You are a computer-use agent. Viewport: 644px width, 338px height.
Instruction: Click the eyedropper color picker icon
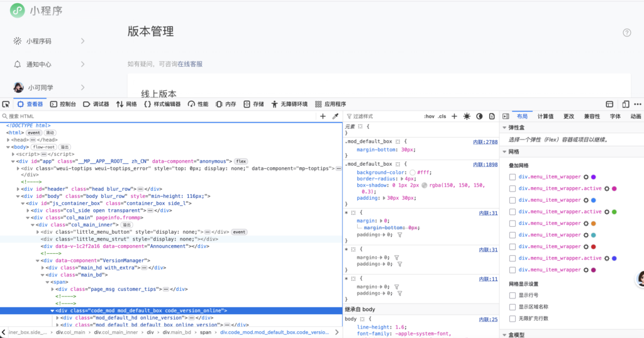coord(335,116)
